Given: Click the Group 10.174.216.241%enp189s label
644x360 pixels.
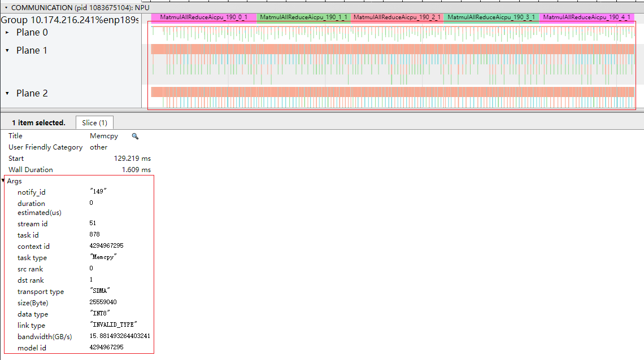Looking at the screenshot, I should tap(70, 20).
